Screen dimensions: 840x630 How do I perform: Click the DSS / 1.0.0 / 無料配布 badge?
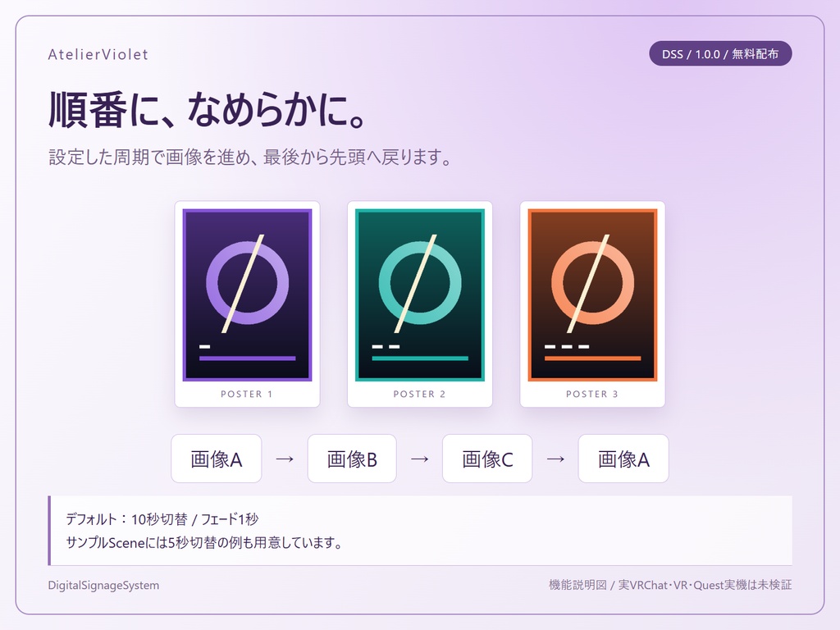pyautogui.click(x=720, y=53)
